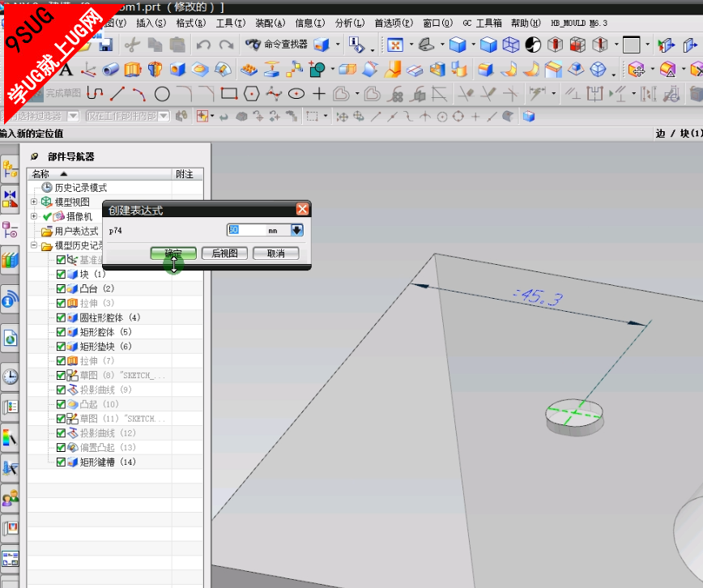703x588 pixels.
Task: Open the p74 value options dropdown arrow
Action: [296, 230]
